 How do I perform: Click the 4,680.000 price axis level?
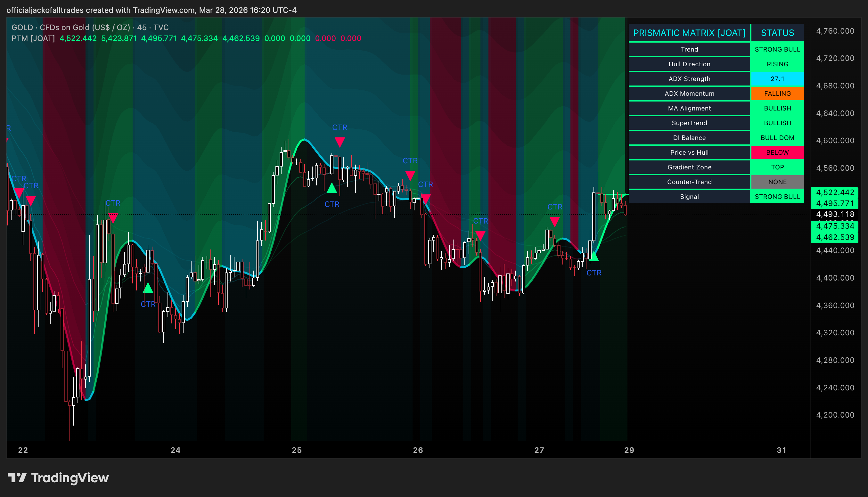tap(835, 86)
